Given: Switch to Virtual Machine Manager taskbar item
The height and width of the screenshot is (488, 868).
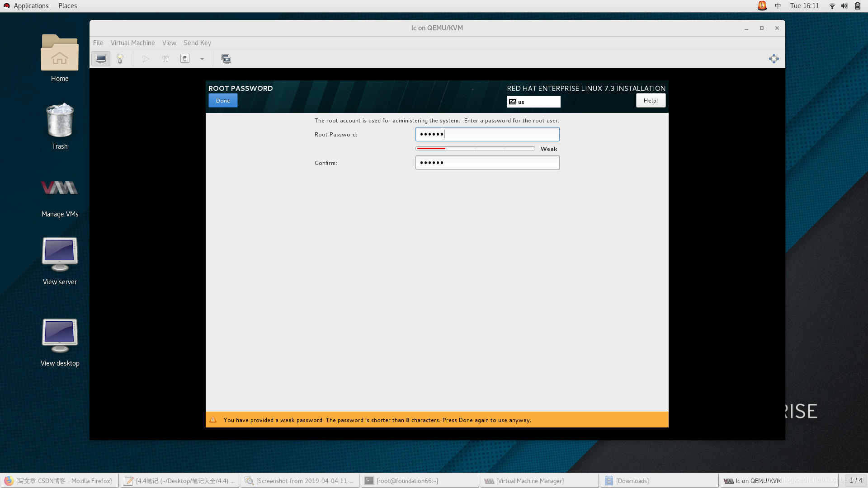Looking at the screenshot, I should (540, 481).
